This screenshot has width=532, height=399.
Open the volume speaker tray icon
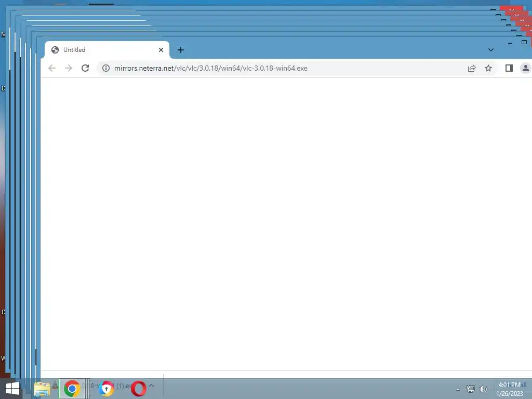[483, 389]
